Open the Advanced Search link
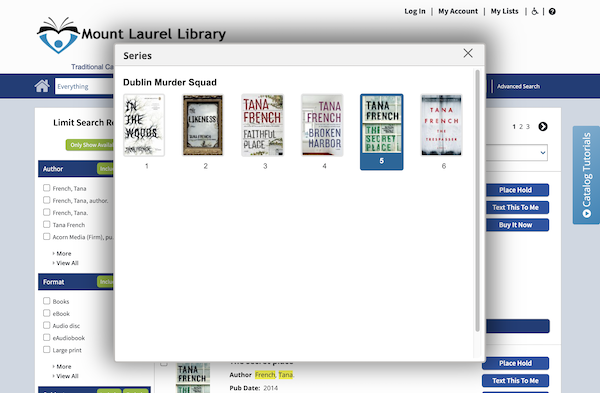 [518, 86]
